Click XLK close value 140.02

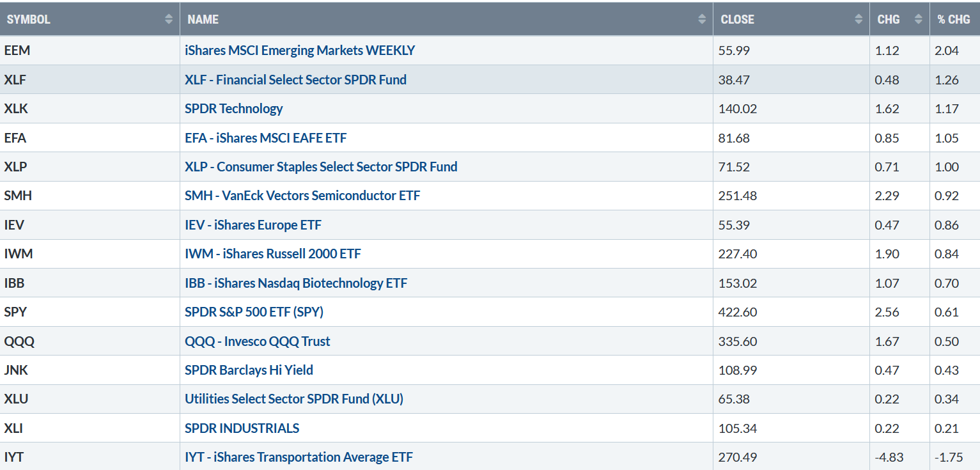click(x=738, y=109)
